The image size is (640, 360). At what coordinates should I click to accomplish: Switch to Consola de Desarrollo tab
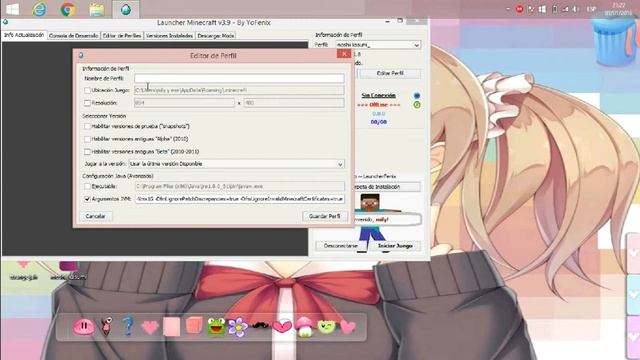point(73,36)
